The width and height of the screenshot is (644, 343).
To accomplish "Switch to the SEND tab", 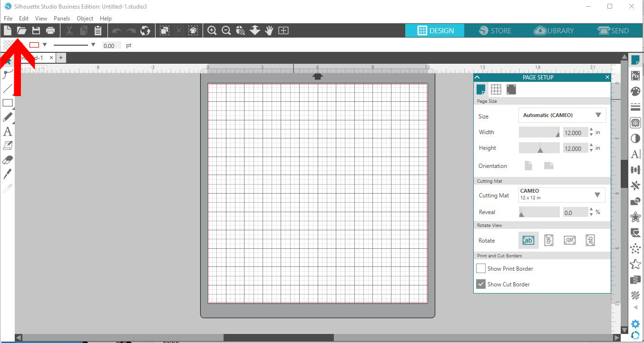I will (613, 30).
